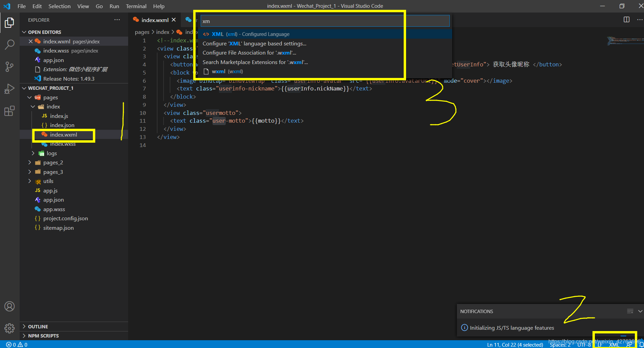Image resolution: width=644 pixels, height=348 pixels.
Task: Clear all notifications icon
Action: click(x=630, y=311)
